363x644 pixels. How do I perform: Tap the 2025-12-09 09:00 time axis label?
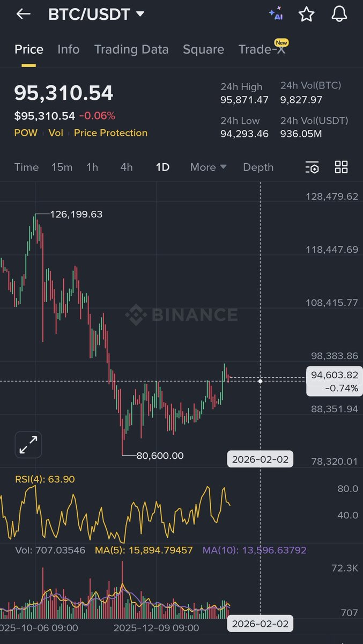click(156, 628)
